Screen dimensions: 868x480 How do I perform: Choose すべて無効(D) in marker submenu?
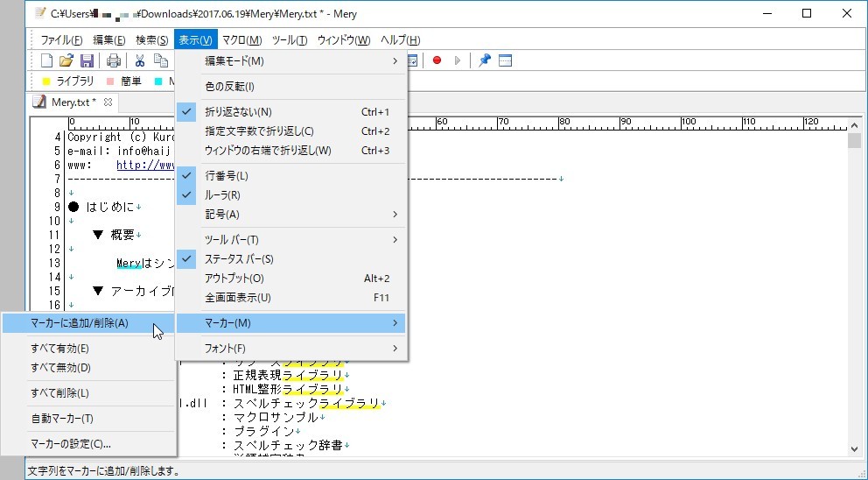88,368
